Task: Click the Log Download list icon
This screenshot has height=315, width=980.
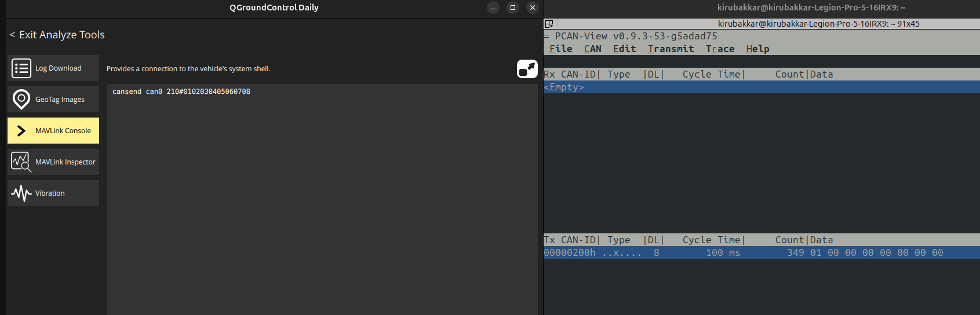Action: click(x=21, y=68)
